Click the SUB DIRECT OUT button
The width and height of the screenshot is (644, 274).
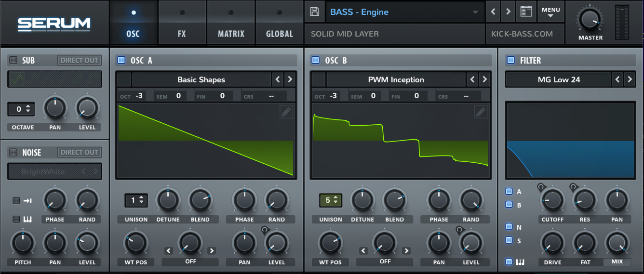click(80, 60)
